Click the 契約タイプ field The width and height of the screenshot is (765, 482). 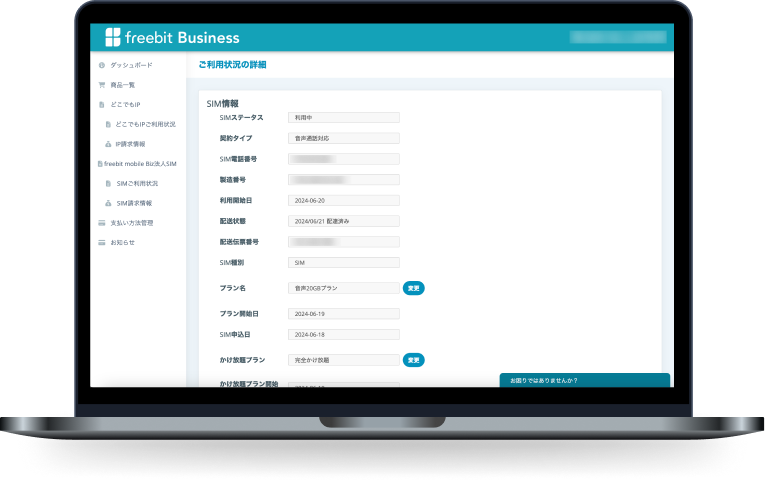tap(343, 138)
